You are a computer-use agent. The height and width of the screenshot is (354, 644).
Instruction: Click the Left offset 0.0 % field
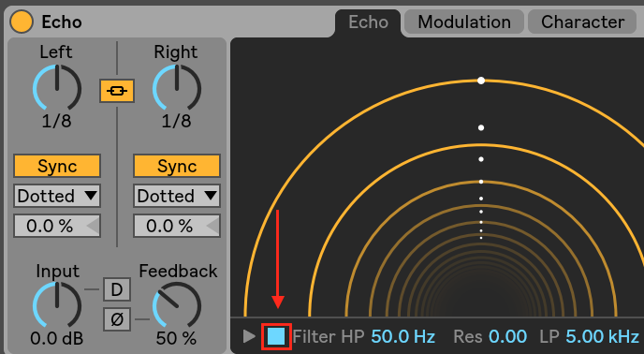[57, 226]
